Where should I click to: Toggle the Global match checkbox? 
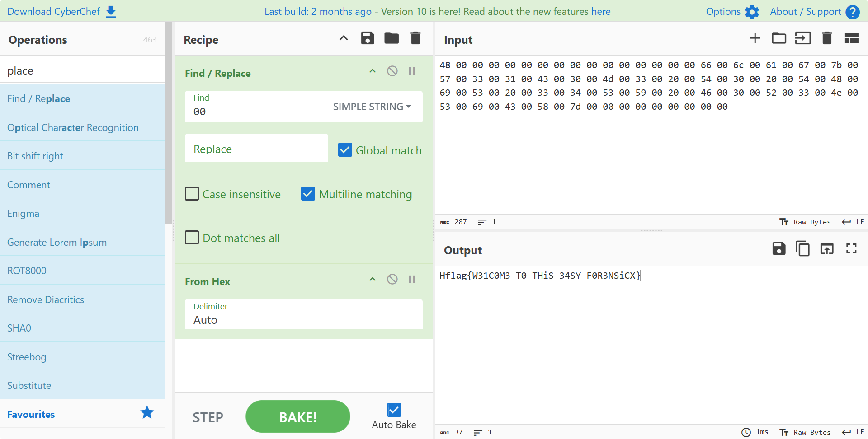345,150
